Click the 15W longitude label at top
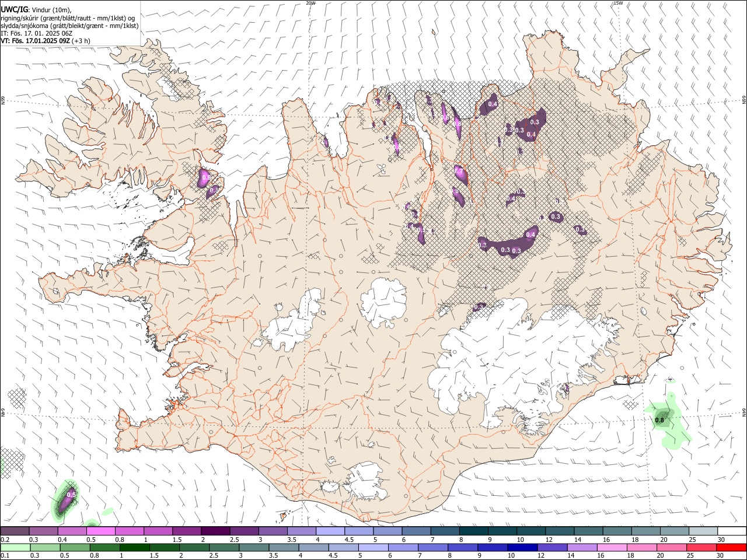Image resolution: width=747 pixels, height=560 pixels. click(x=618, y=3)
